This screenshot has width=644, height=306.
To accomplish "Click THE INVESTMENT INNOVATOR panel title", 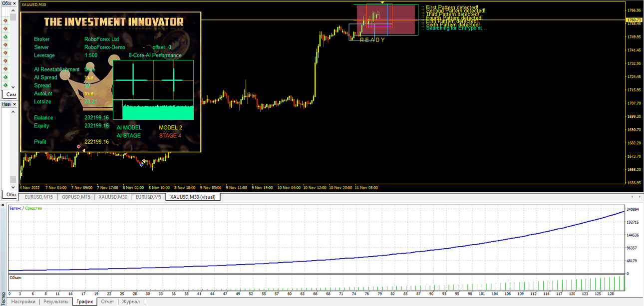I will (113, 22).
